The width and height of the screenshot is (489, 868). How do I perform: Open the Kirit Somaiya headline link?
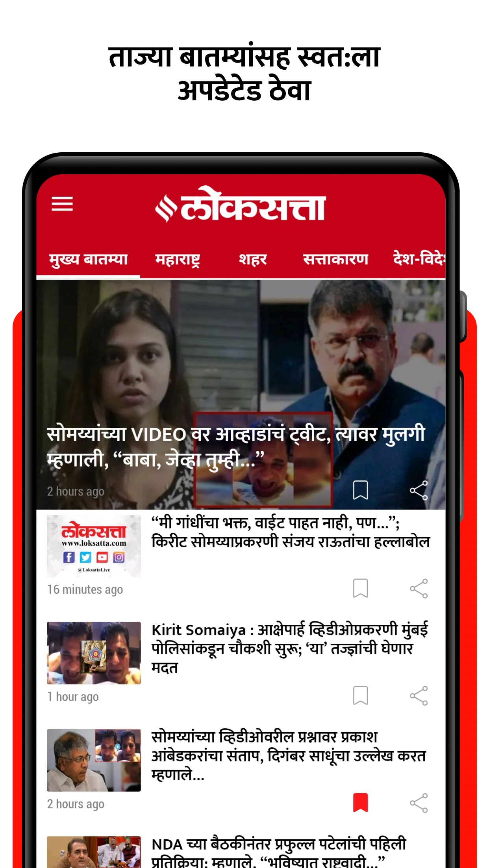pos(289,648)
